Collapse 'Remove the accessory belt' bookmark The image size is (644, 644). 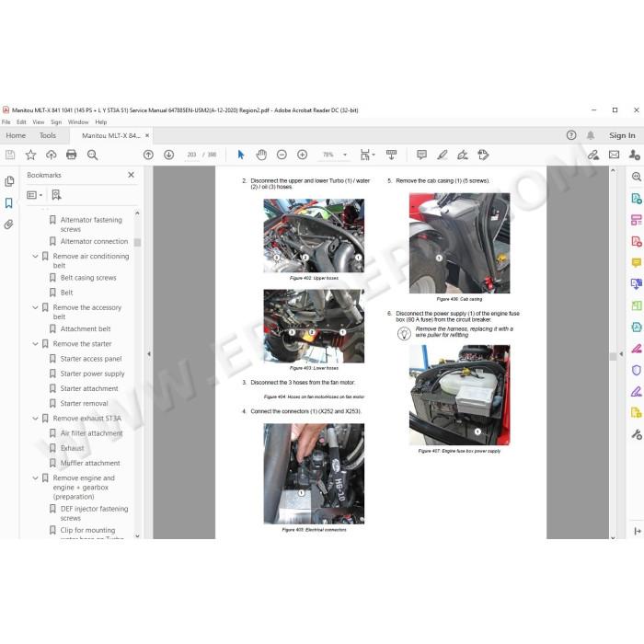[35, 307]
